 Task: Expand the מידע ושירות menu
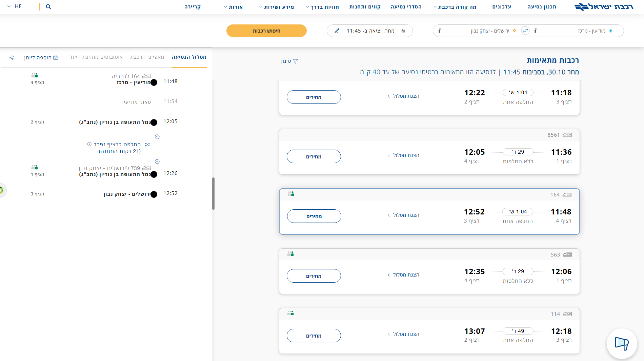[276, 7]
